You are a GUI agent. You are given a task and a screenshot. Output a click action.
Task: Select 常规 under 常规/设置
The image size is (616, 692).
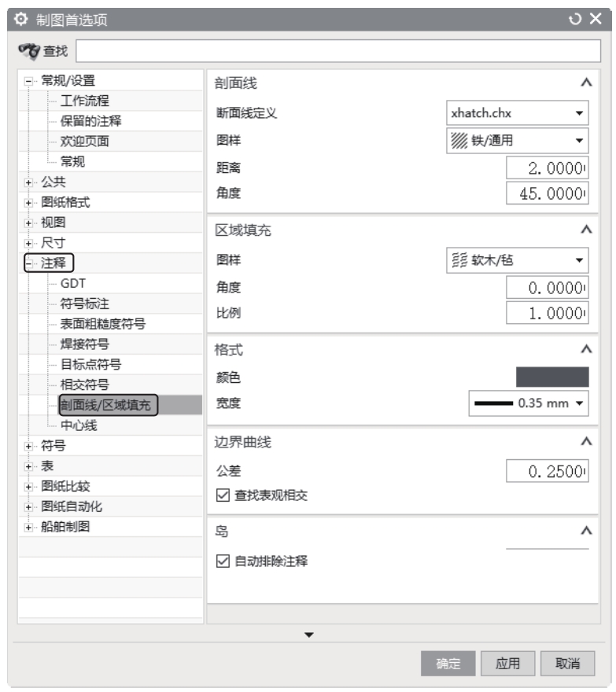(72, 161)
